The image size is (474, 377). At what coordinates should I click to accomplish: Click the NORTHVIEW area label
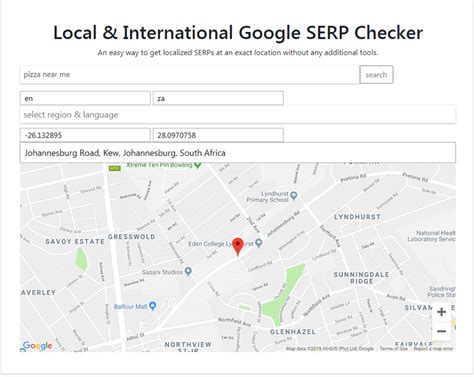(x=188, y=344)
